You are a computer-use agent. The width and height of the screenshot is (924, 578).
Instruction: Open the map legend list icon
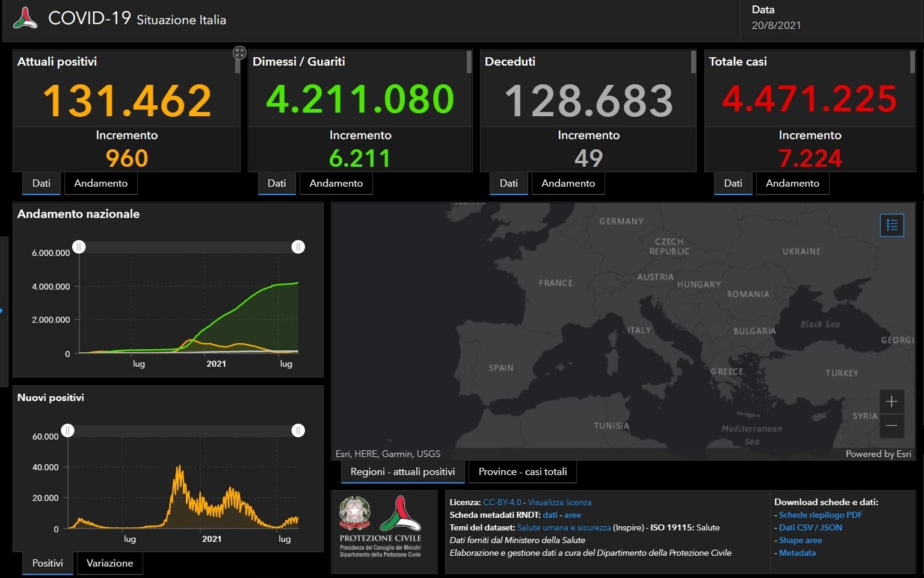(x=892, y=225)
